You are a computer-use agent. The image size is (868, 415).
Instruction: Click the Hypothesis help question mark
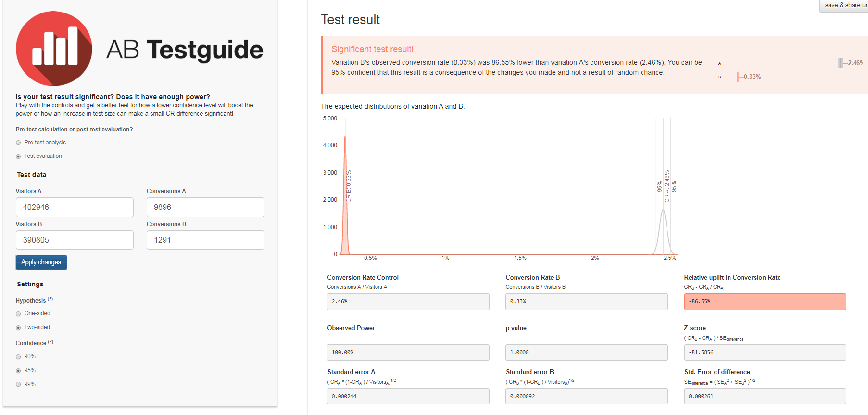click(50, 299)
